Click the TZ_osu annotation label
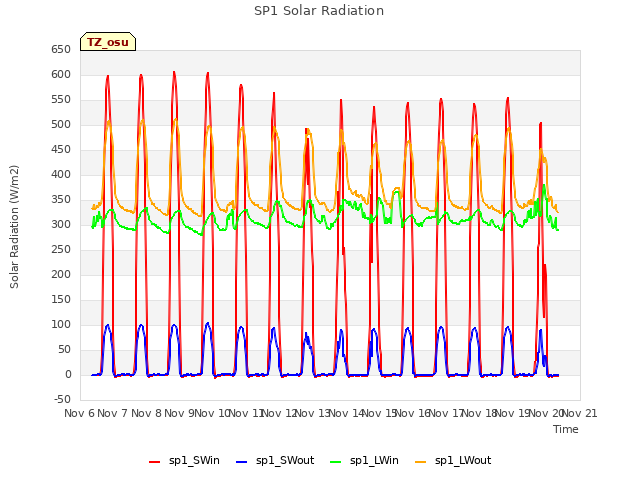Screen dimensions: 640x480 pyautogui.click(x=108, y=42)
